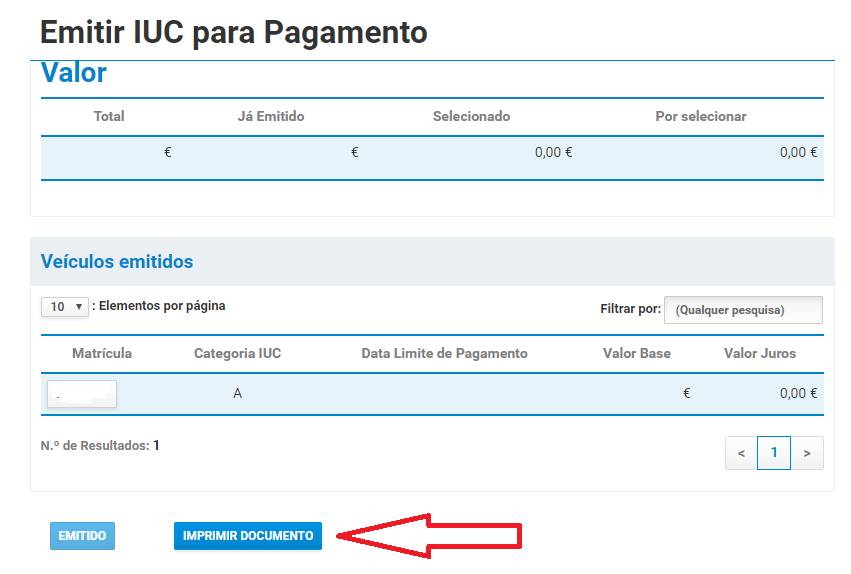Viewport: 851px width, 574px height.
Task: Click the Total column header
Action: [x=109, y=116]
